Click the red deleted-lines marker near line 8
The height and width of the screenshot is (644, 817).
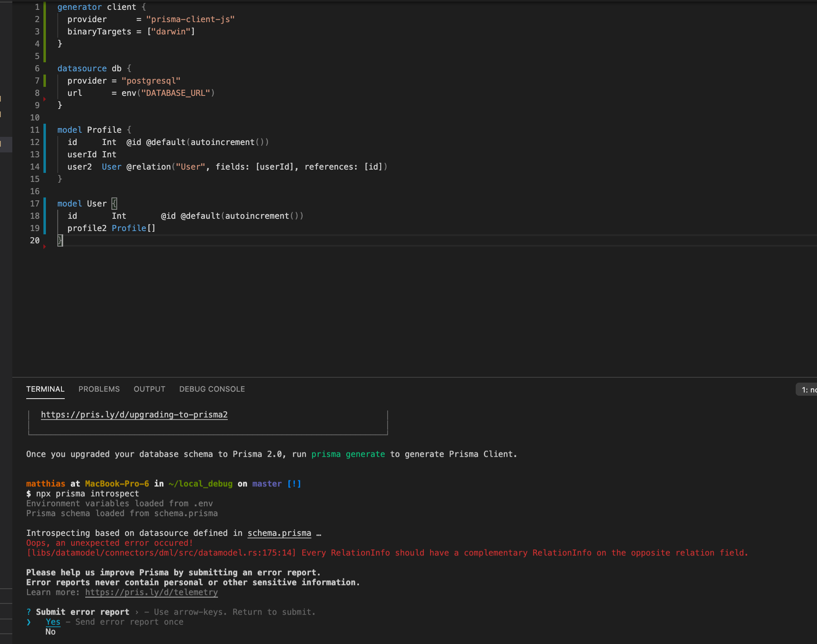[44, 99]
